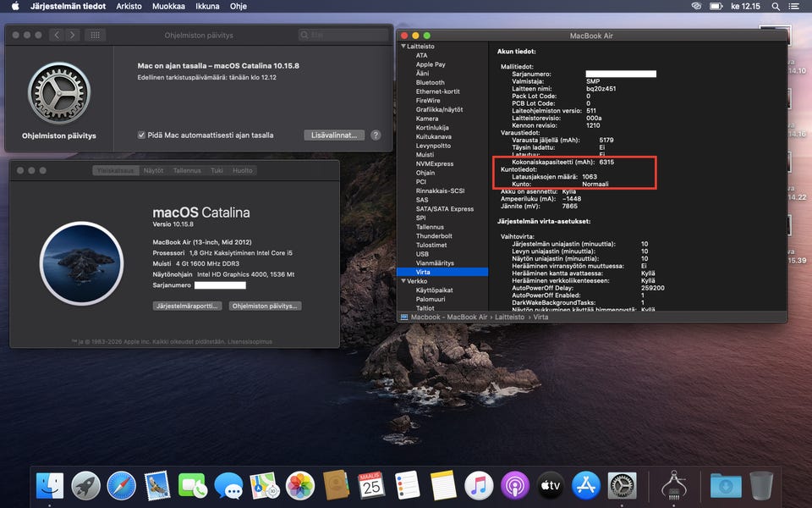
Task: Click help question mark button
Action: [x=376, y=135]
